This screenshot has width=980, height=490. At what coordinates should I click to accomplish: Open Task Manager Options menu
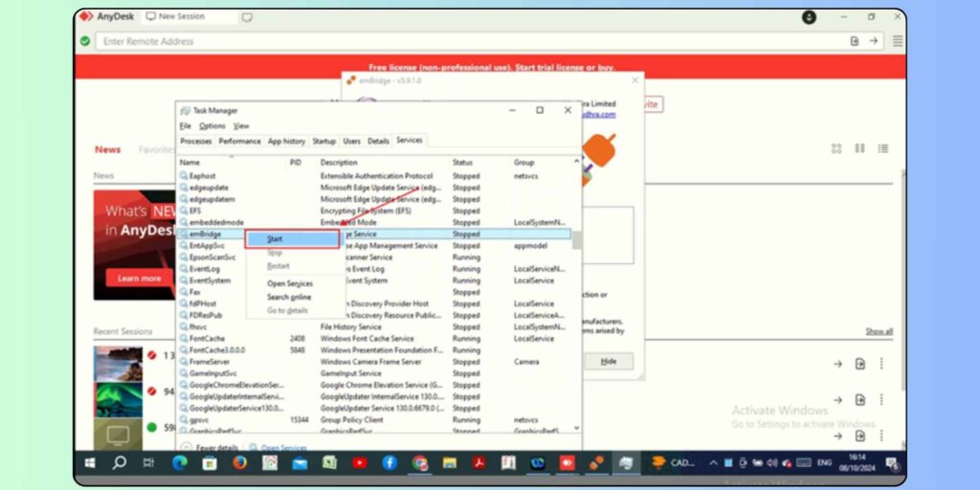click(x=212, y=125)
